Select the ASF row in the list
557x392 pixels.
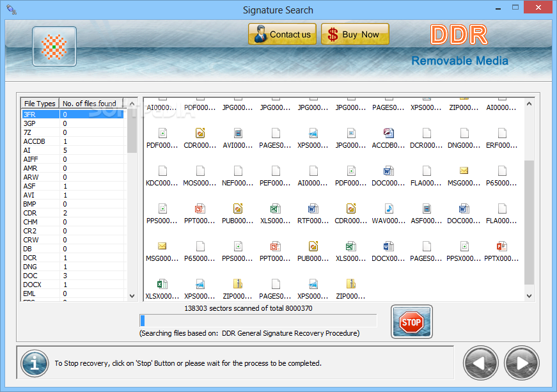tap(73, 186)
